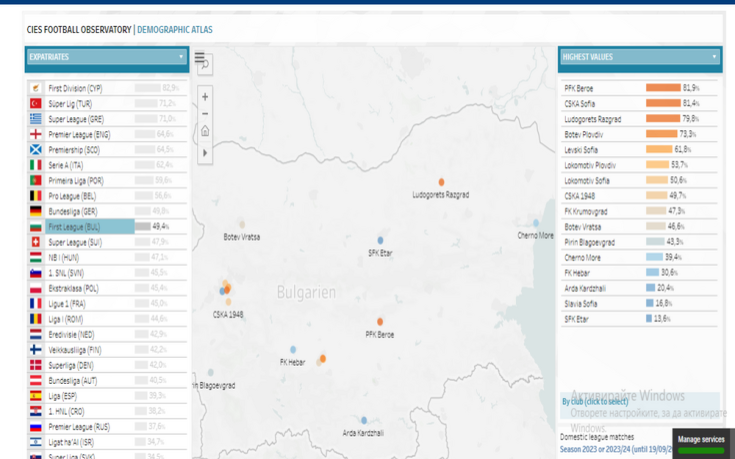Zoom in on the map with plus

click(x=205, y=97)
